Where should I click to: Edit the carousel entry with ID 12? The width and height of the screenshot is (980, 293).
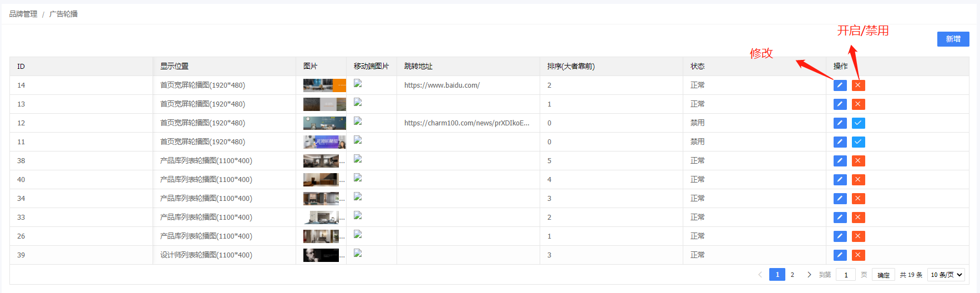click(x=840, y=123)
